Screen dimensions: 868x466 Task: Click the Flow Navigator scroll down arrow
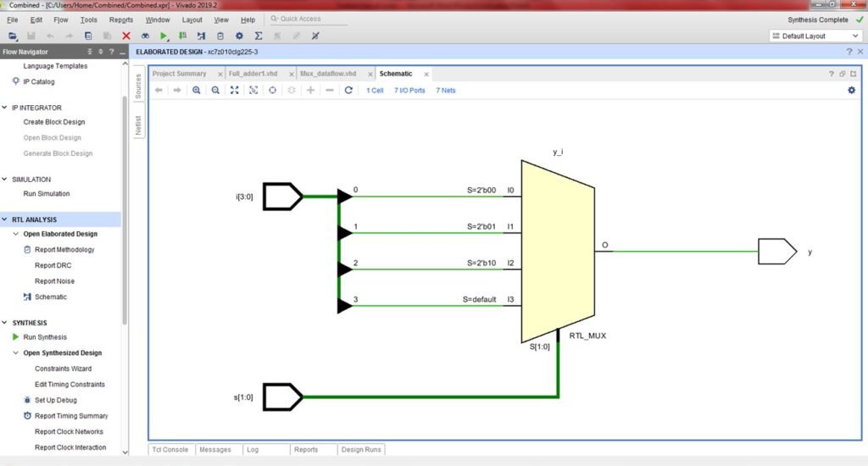tap(125, 452)
